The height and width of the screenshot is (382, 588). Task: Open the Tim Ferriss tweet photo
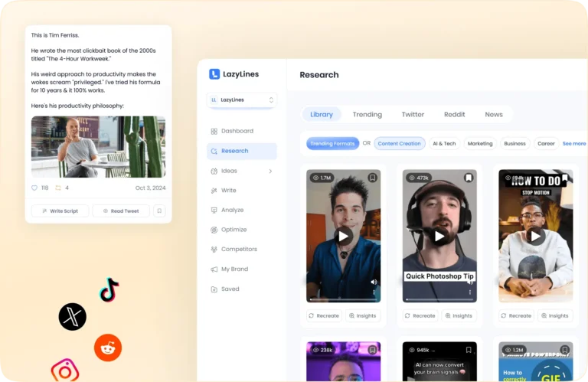pos(98,147)
